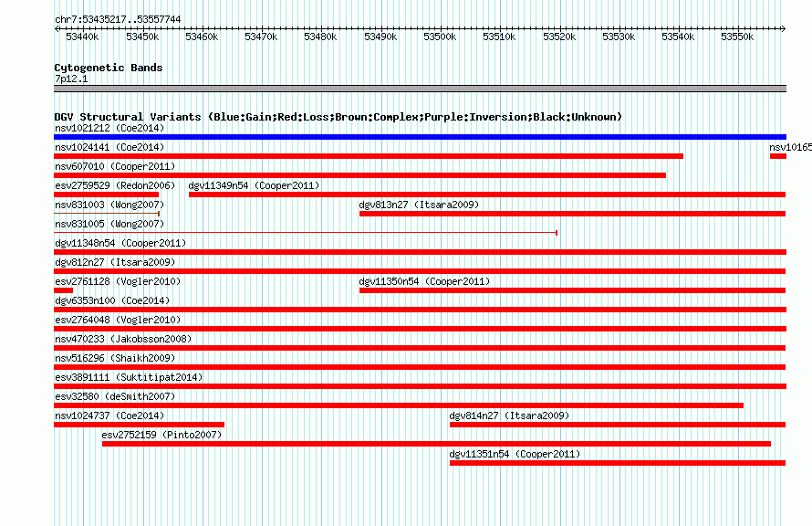Image resolution: width=812 pixels, height=526 pixels.
Task: Select dgv11348n54 (Cooper2011) label
Action: (x=120, y=243)
